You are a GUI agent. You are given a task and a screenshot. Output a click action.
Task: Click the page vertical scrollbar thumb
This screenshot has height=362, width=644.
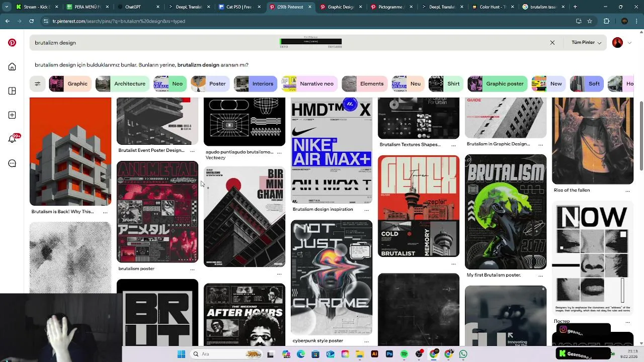click(x=641, y=136)
